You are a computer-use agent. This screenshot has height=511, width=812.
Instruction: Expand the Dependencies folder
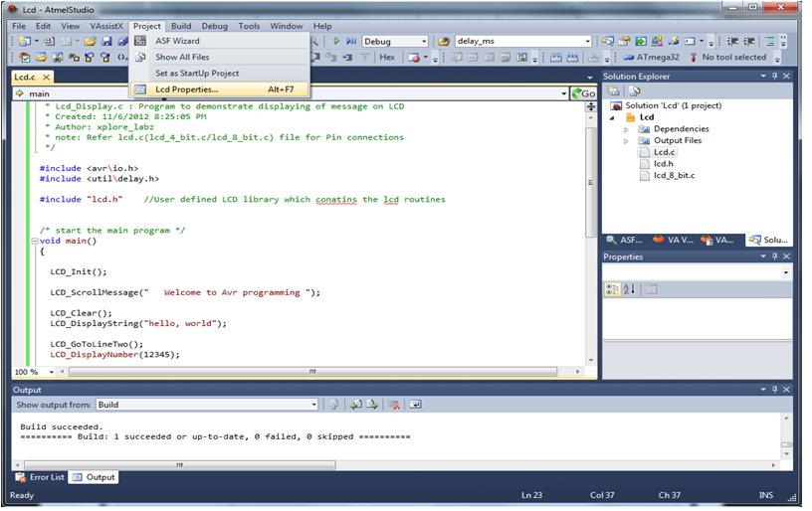pos(626,129)
